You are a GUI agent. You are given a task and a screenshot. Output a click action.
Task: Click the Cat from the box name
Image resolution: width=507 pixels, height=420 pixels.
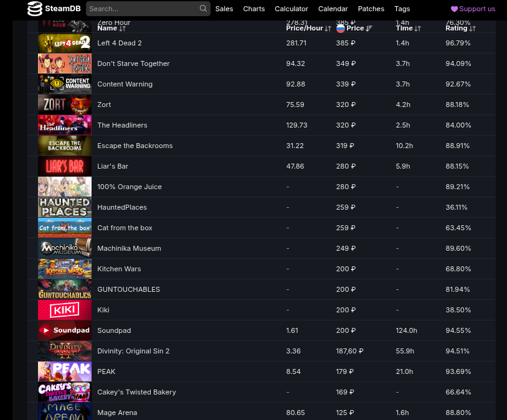tap(125, 228)
